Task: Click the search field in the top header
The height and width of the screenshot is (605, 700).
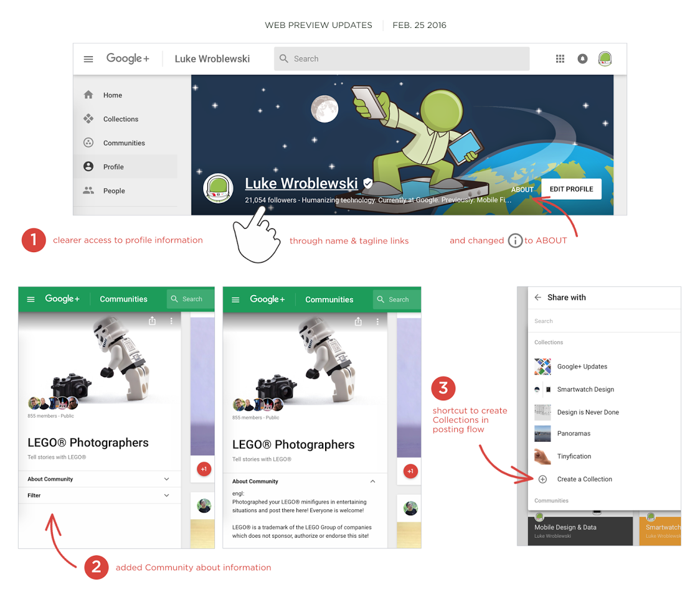Action: pos(402,59)
